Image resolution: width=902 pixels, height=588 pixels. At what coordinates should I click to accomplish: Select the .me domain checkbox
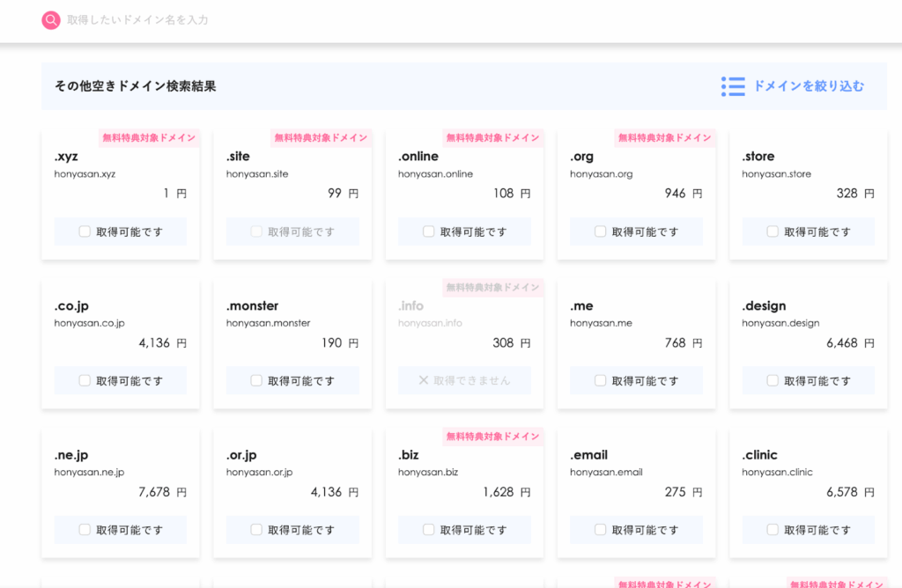(x=600, y=380)
